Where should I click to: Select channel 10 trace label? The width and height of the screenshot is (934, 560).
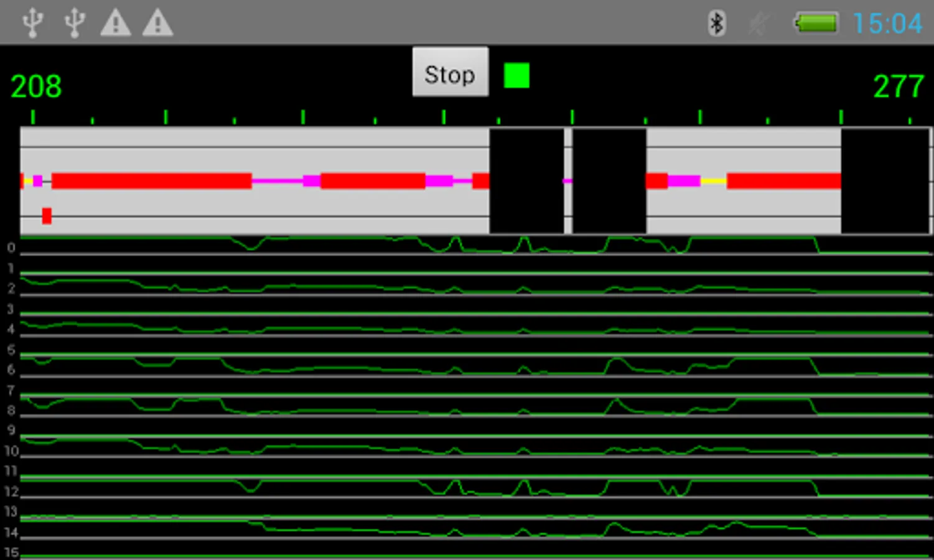click(x=11, y=450)
